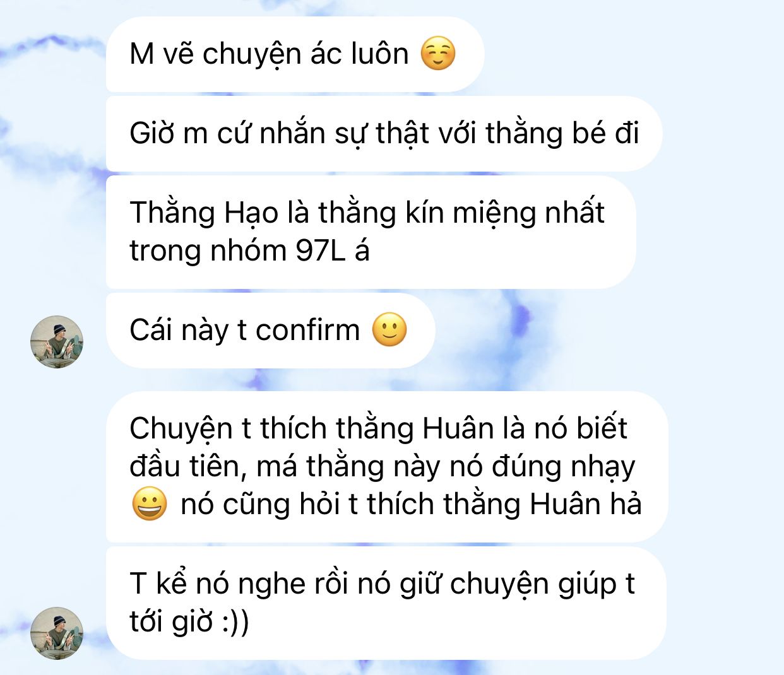Tap the sender avatar beside the last message
784x675 pixels.
(x=57, y=633)
